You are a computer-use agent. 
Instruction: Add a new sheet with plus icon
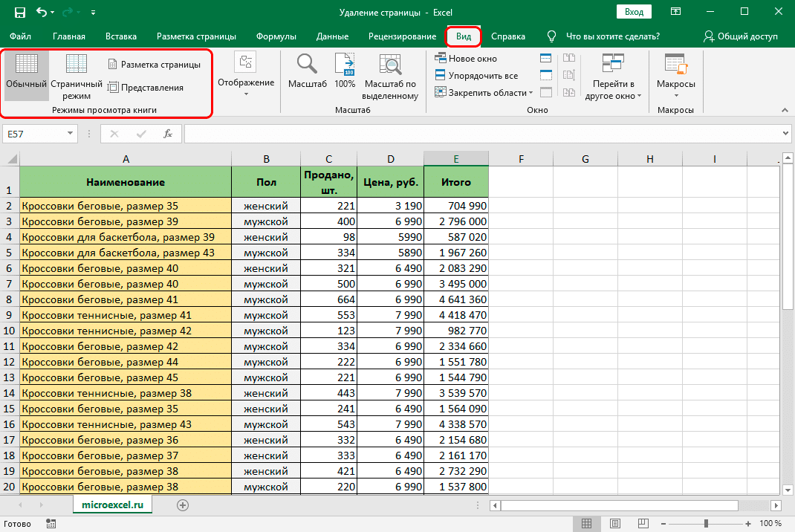click(183, 505)
